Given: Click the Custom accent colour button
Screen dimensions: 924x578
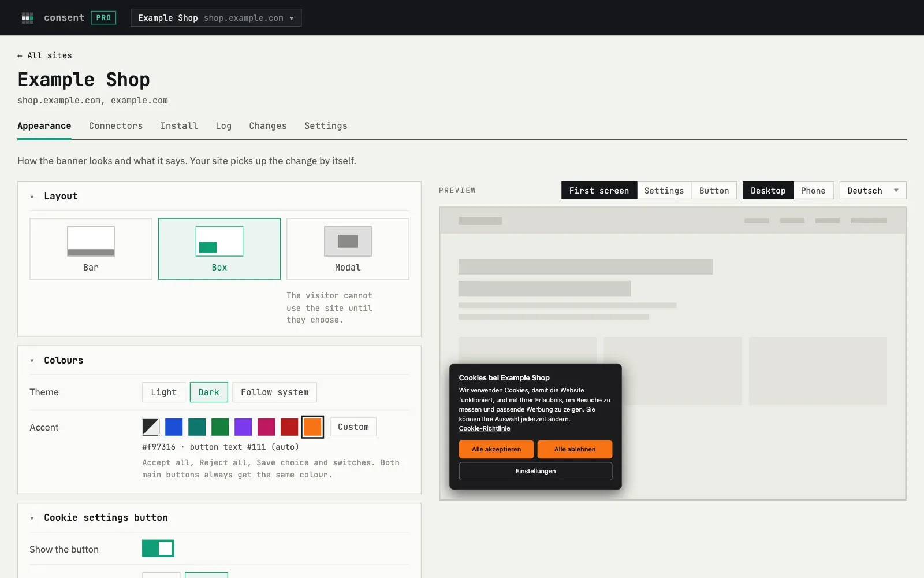Looking at the screenshot, I should tap(353, 427).
